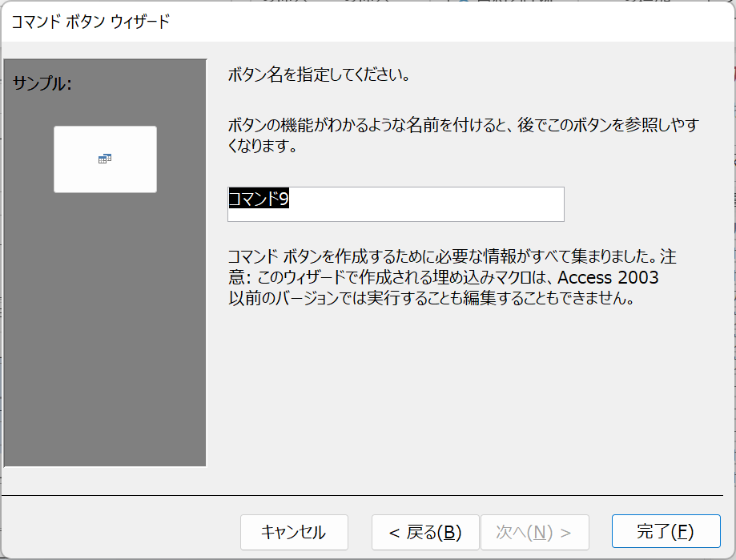Click the サンプル: label
This screenshot has width=736, height=560.
42,83
